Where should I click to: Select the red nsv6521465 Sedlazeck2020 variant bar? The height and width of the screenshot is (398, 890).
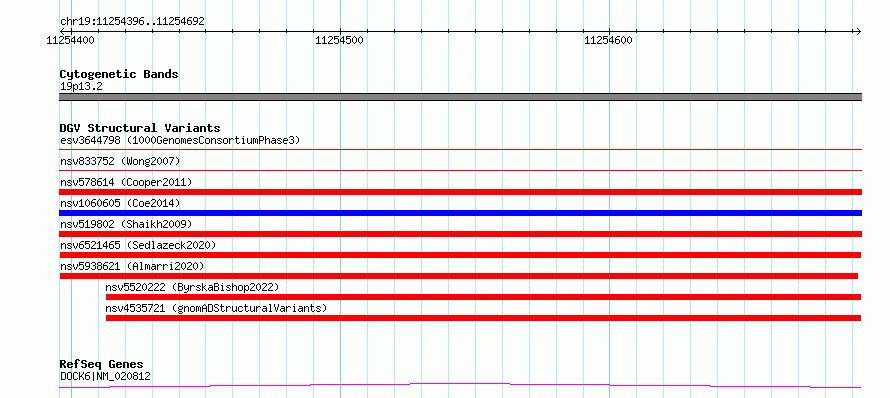click(x=460, y=255)
